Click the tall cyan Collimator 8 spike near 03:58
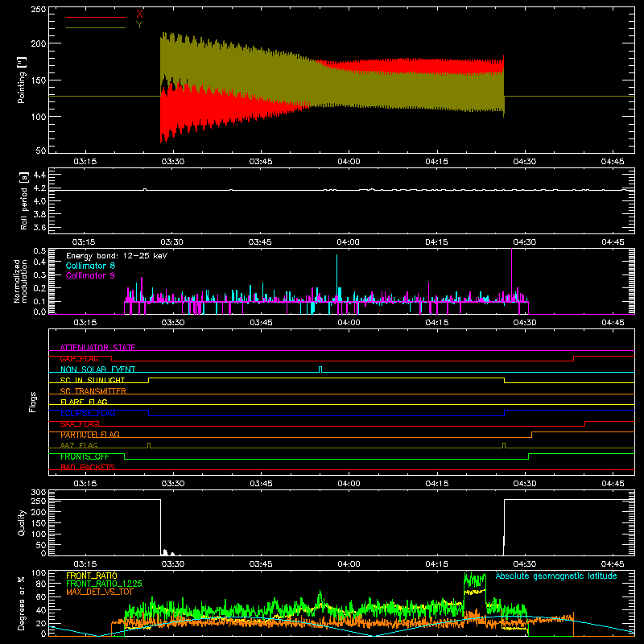This screenshot has height=644, width=644. coord(337,278)
